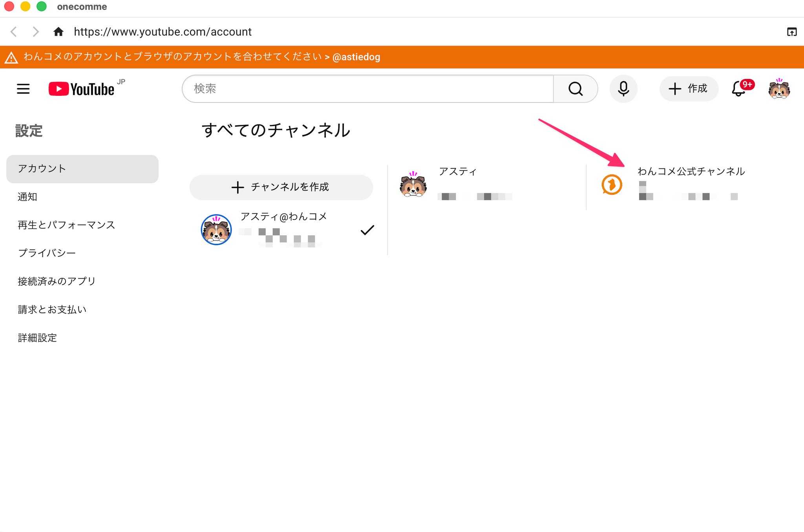Open the 通知 settings section
The height and width of the screenshot is (532, 804).
pyautogui.click(x=27, y=197)
